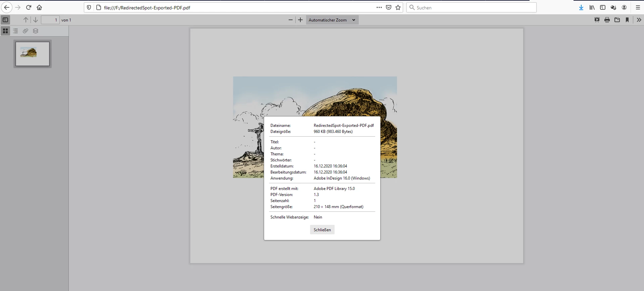Click the Schnelle Webanzeige Nein value
Viewport: 644px width, 291px height.
[x=318, y=217]
